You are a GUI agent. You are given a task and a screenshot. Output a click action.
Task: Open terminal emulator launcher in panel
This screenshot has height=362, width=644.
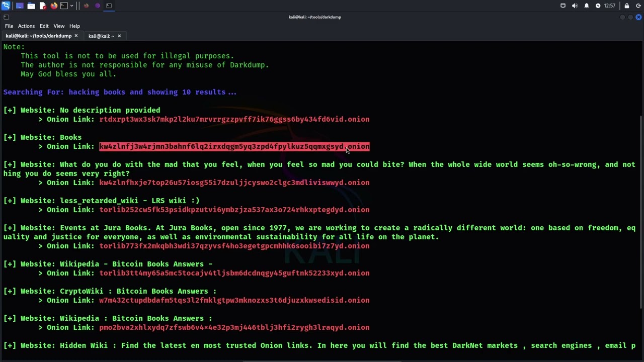tap(64, 6)
